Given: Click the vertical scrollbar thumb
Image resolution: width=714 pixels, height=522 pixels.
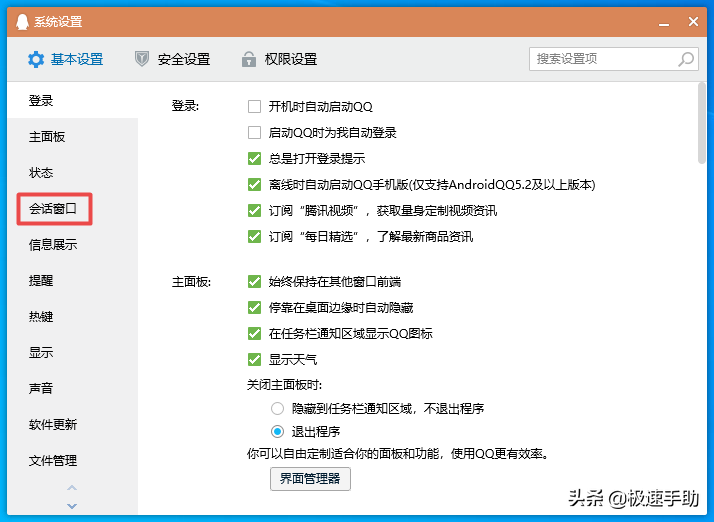Looking at the screenshot, I should (x=702, y=123).
